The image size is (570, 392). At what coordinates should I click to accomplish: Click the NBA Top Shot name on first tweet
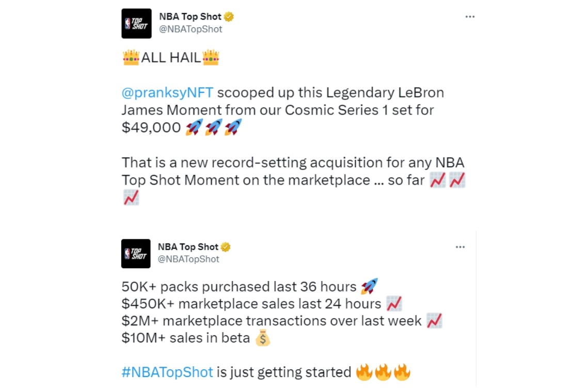pyautogui.click(x=190, y=17)
